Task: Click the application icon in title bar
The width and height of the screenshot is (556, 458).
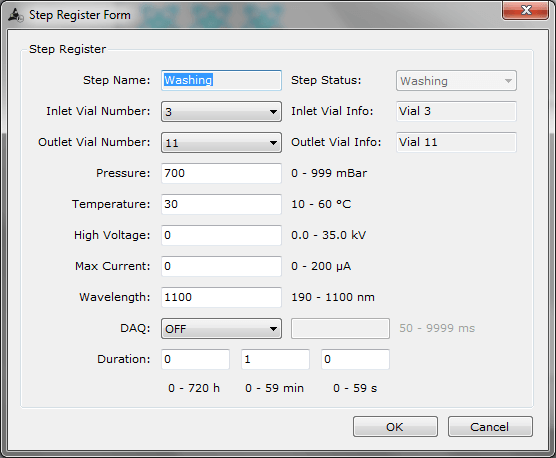Action: (16, 15)
